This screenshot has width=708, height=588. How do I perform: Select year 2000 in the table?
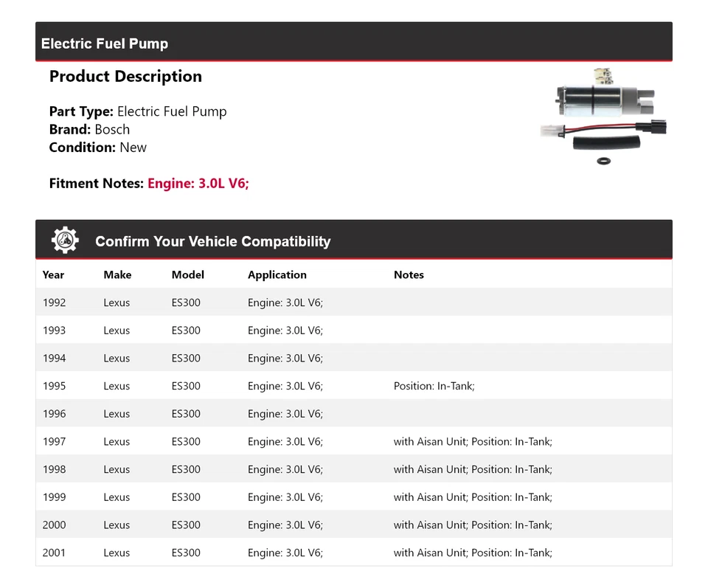point(54,525)
